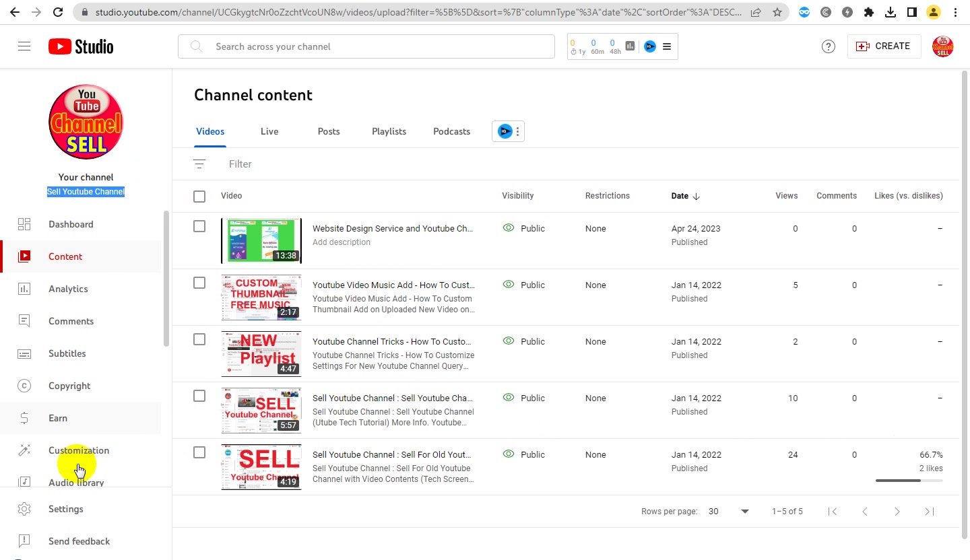
Task: Open the Send feedback link
Action: click(x=79, y=541)
